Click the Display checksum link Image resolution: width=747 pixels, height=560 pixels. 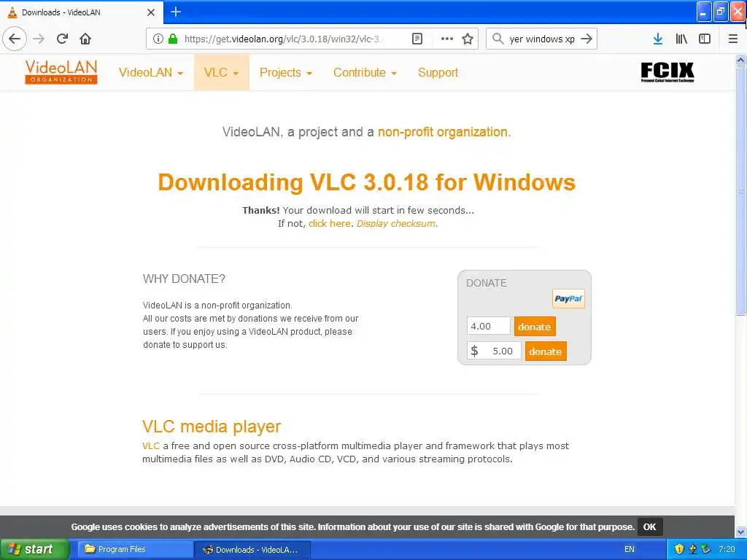tap(396, 223)
